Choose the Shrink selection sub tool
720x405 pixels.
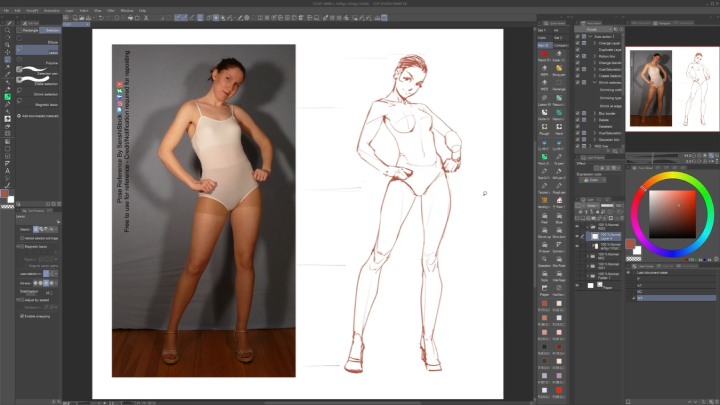point(37,92)
